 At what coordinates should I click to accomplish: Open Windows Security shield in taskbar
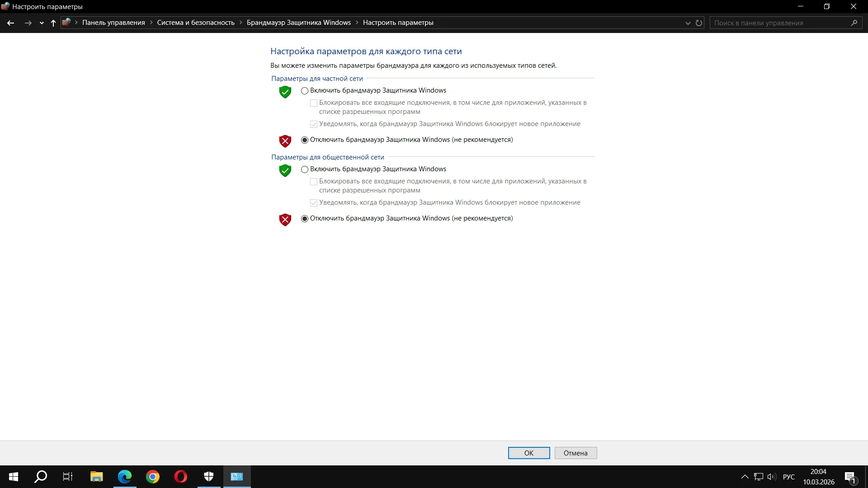[209, 476]
